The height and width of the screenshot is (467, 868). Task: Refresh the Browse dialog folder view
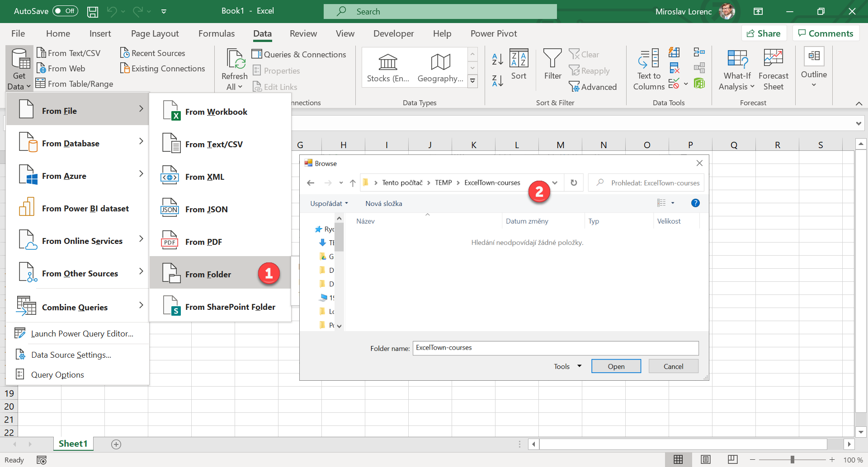pyautogui.click(x=574, y=182)
